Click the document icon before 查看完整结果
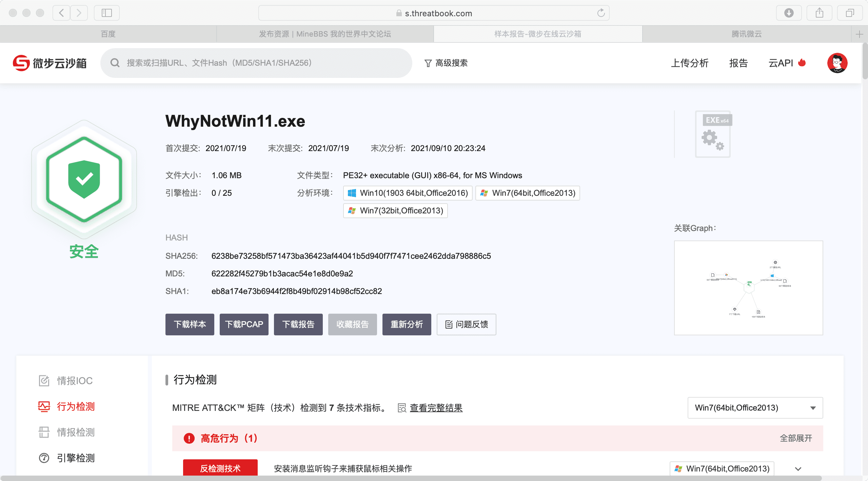868x481 pixels. click(402, 408)
